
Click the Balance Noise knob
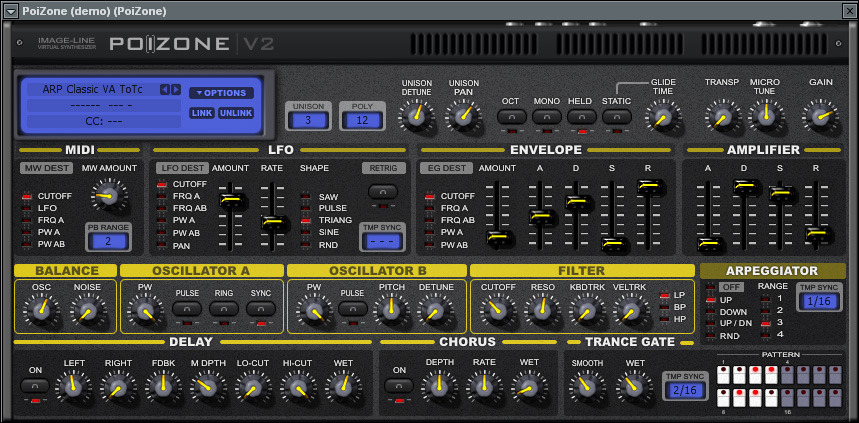pos(87,311)
